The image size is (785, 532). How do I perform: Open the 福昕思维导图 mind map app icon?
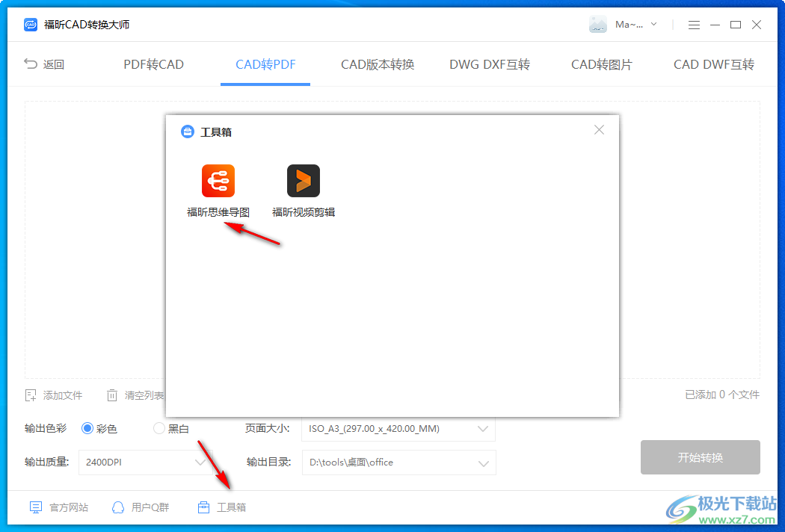pyautogui.click(x=218, y=181)
